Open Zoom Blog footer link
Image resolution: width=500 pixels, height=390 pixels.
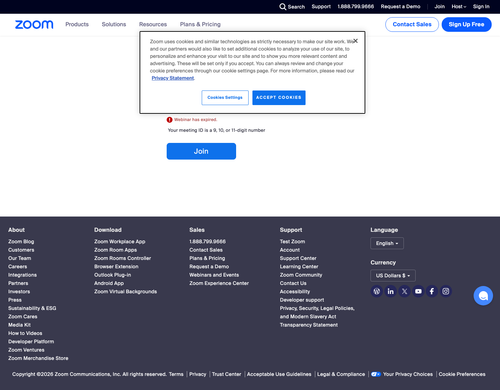click(x=21, y=242)
